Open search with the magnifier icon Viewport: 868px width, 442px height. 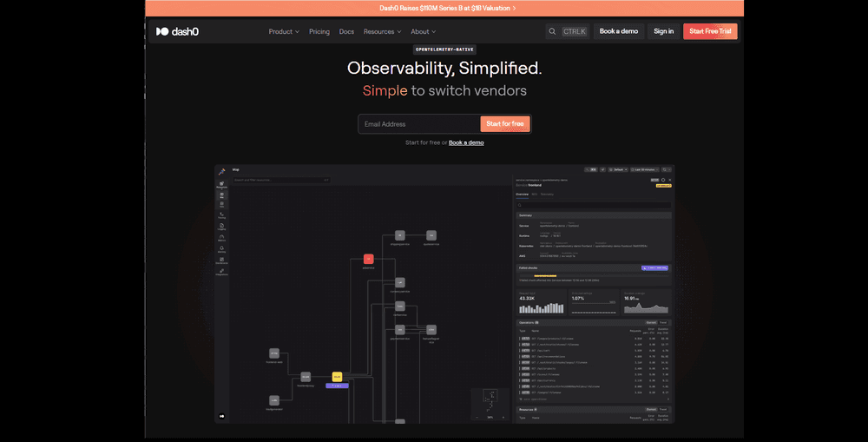point(552,31)
